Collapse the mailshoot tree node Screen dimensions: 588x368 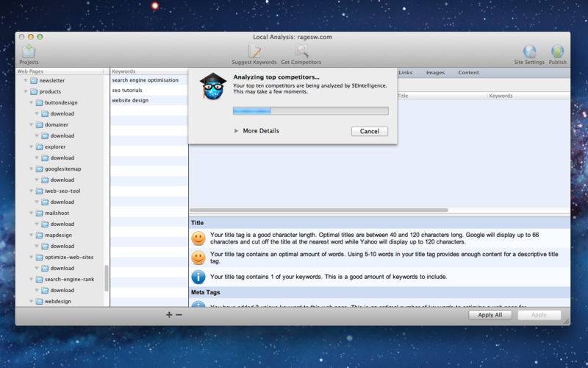(x=31, y=213)
